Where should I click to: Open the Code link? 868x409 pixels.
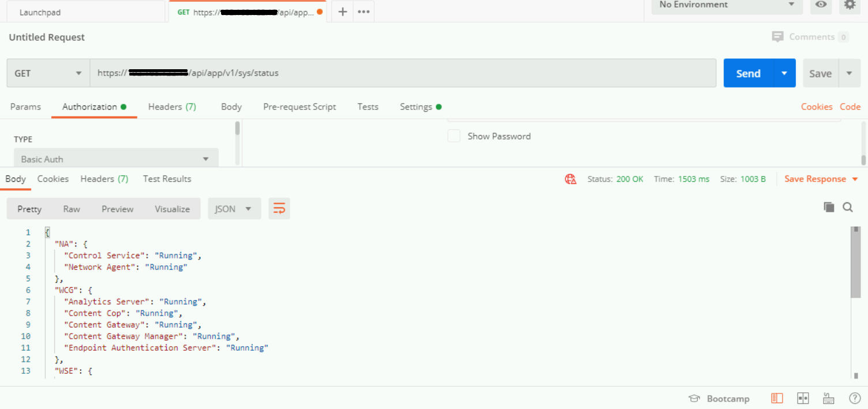tap(850, 107)
